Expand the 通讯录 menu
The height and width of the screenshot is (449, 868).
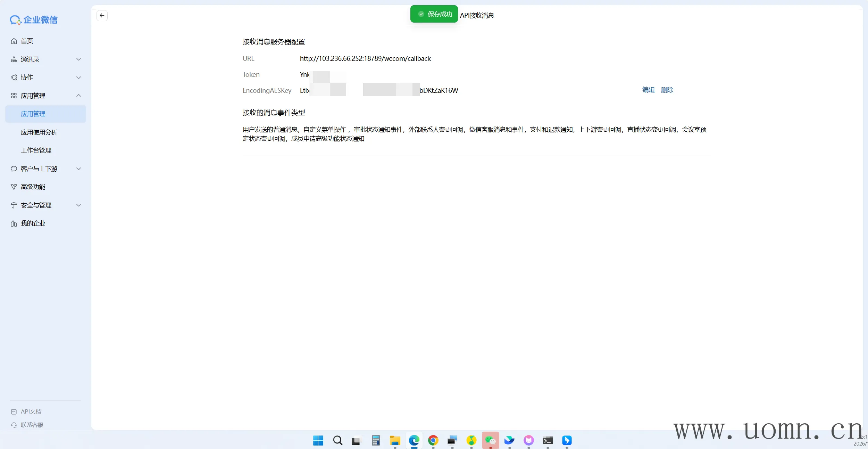tap(45, 59)
